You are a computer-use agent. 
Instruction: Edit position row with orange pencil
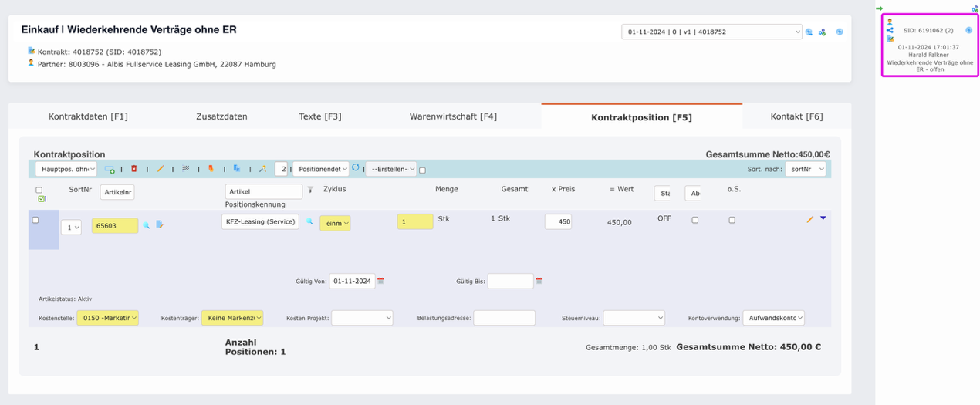(810, 219)
